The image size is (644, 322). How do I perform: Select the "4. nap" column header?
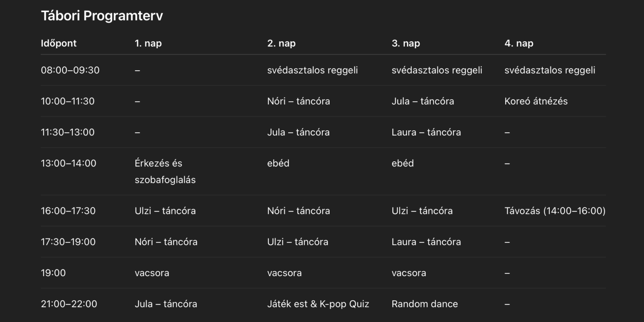pos(519,43)
